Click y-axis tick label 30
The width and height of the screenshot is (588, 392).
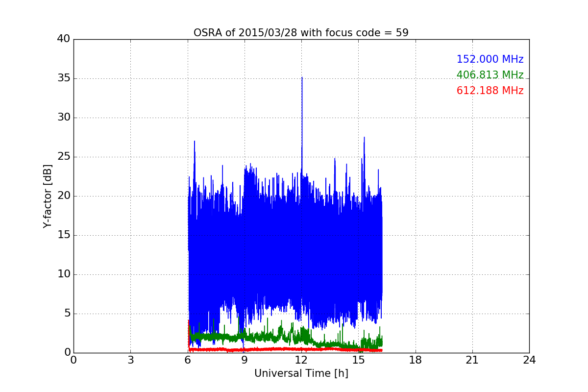click(x=64, y=118)
